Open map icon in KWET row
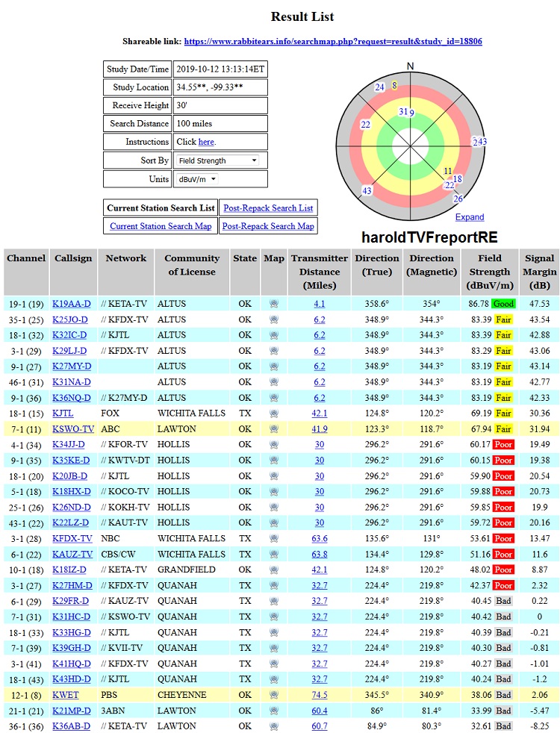Viewport: 560px width, 733px height. [x=274, y=695]
